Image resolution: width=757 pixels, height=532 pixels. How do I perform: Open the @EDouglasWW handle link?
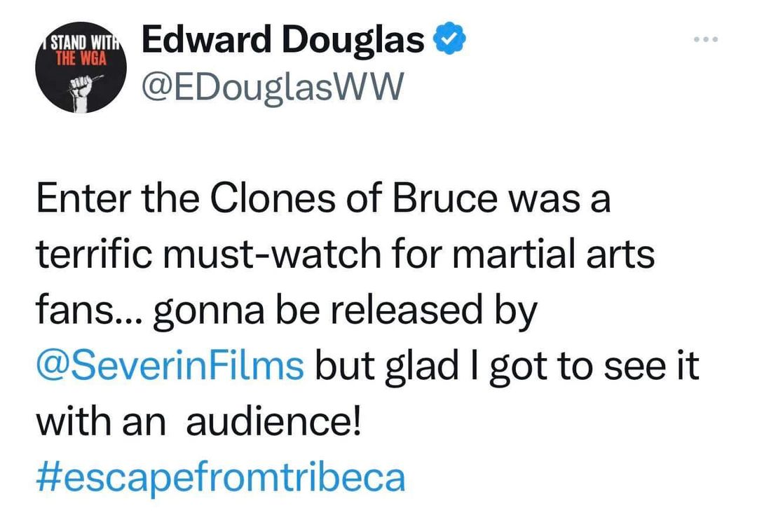click(x=273, y=89)
